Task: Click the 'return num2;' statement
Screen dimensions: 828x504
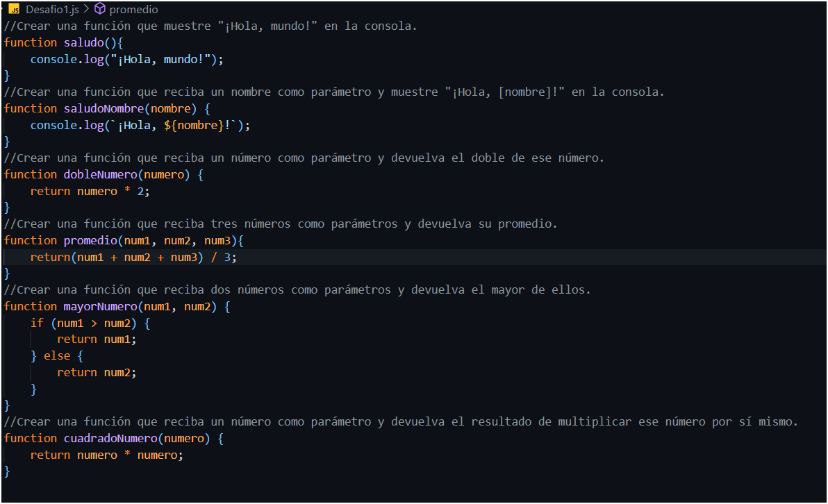Action: 97,373
